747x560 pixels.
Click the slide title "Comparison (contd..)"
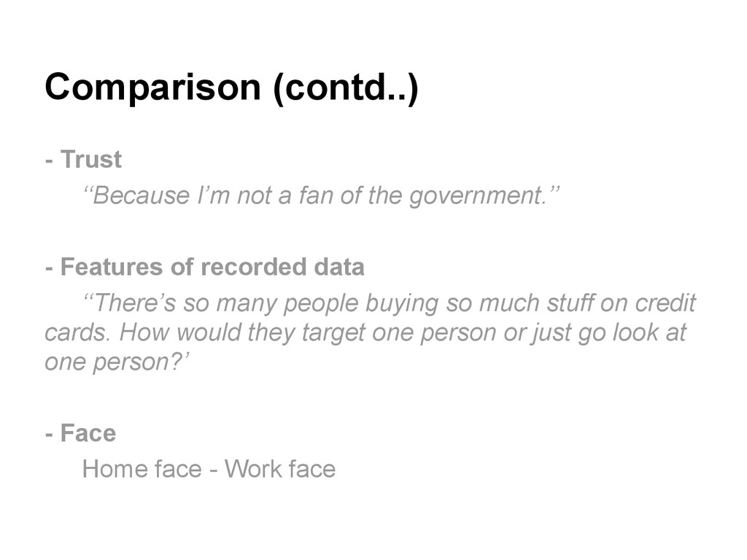(x=231, y=88)
